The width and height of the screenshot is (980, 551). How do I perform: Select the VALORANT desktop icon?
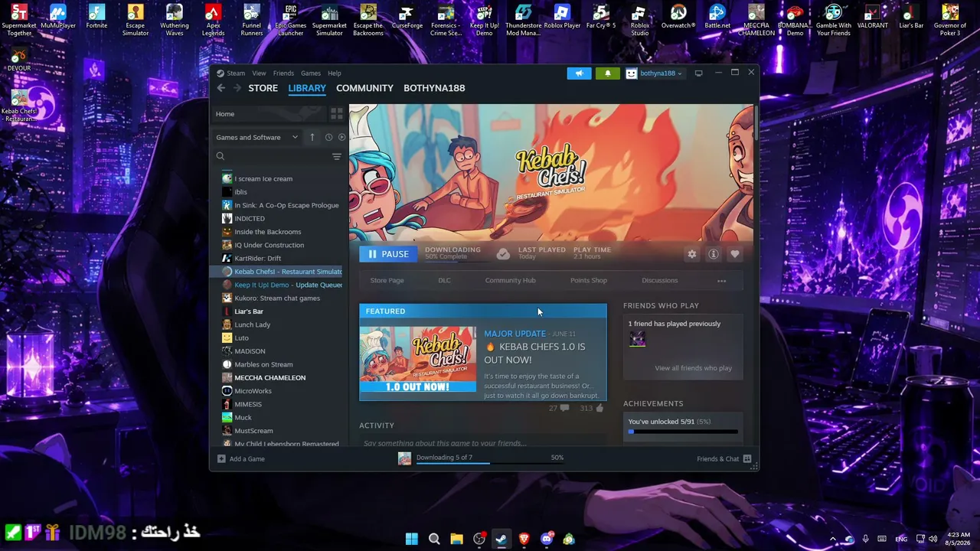pos(872,17)
